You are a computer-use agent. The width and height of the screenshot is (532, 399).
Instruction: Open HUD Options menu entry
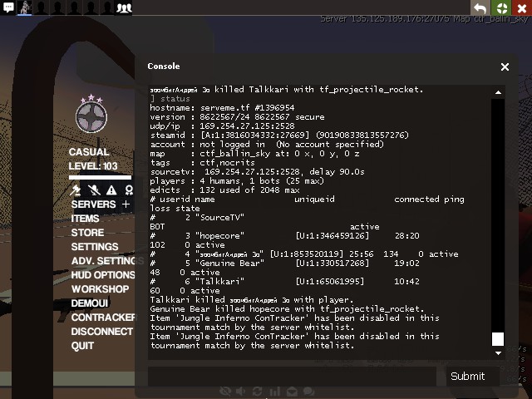click(x=102, y=275)
